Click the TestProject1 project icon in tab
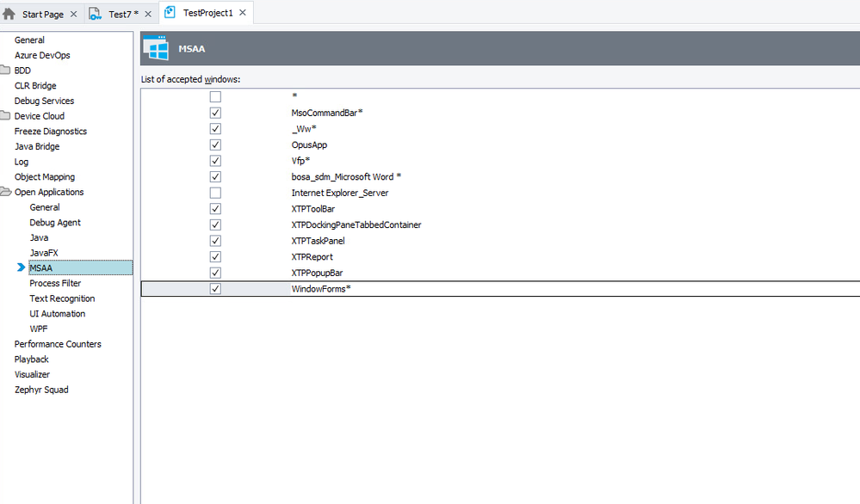Image resolution: width=860 pixels, height=504 pixels. [x=170, y=13]
